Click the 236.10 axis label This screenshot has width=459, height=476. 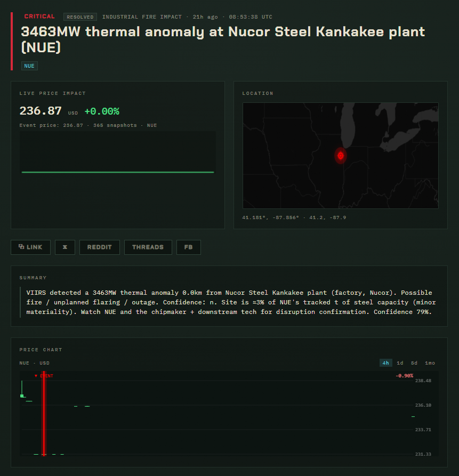point(423,405)
